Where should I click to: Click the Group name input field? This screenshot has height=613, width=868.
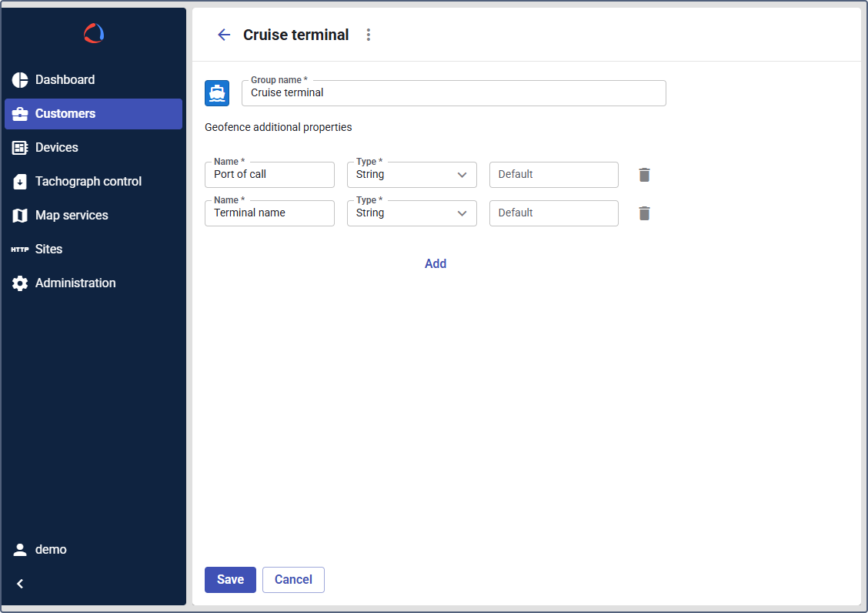453,93
